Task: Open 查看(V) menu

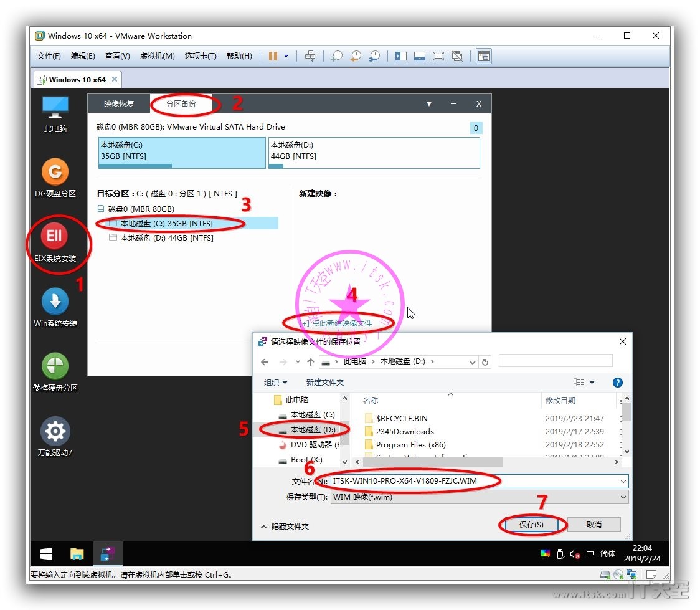Action: 118,56
